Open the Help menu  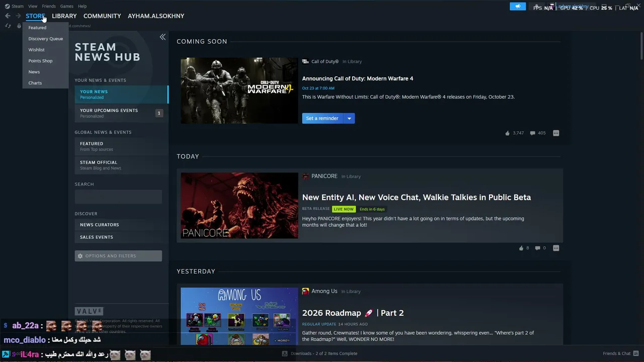[x=83, y=6]
